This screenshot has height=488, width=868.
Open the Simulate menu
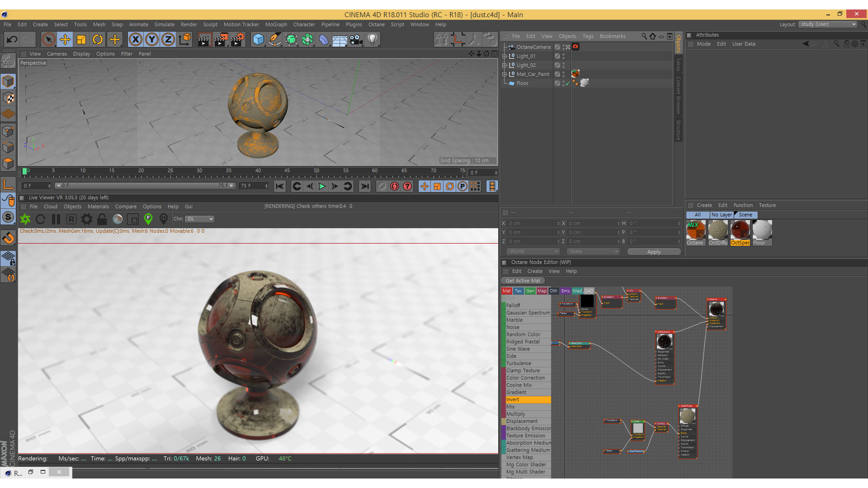[x=164, y=24]
